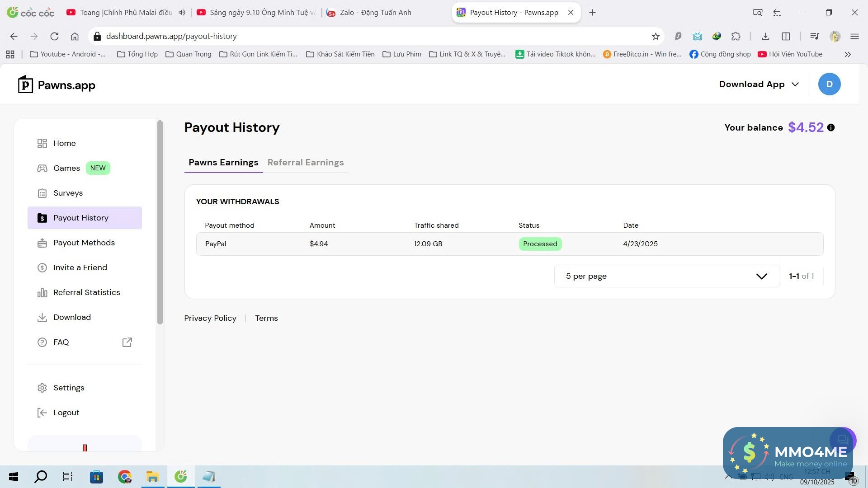Select the Pawns Earnings tab
Screen dimensions: 868x488
[x=223, y=162]
